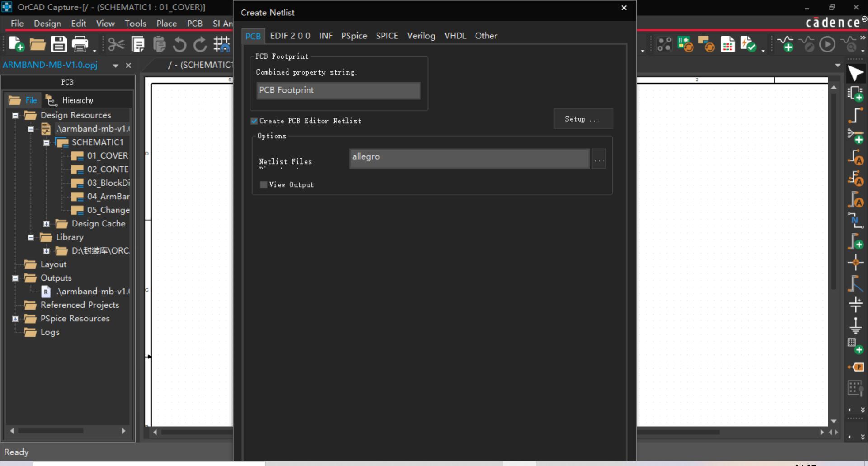Screen dimensions: 868x466
Task: Open the Design menu
Action: coord(47,24)
